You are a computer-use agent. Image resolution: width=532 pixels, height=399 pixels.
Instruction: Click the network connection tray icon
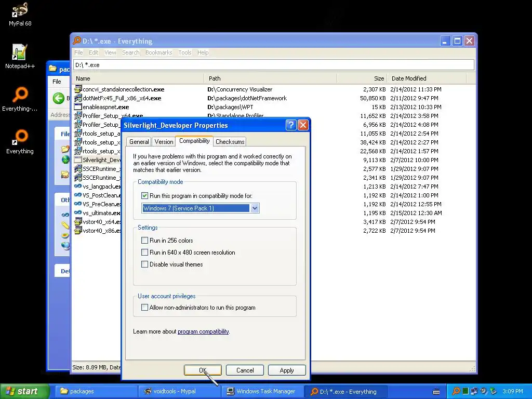tap(474, 391)
